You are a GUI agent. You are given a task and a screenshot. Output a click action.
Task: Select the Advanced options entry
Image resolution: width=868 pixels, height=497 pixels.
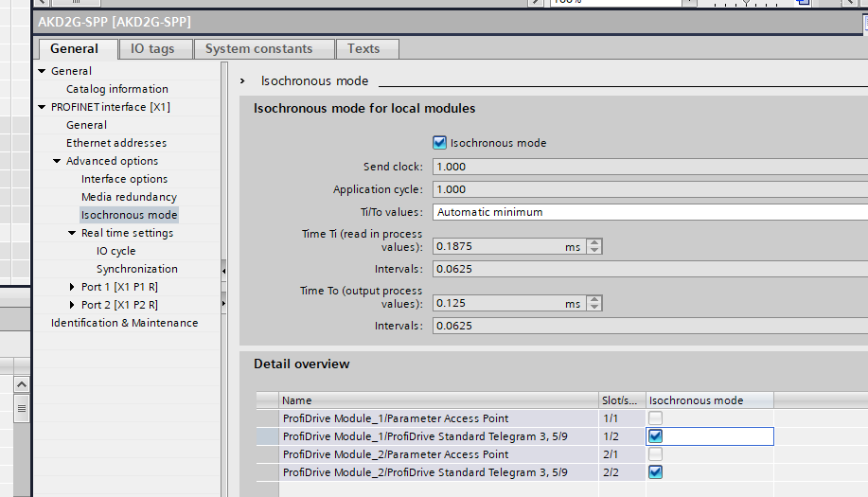coord(112,161)
